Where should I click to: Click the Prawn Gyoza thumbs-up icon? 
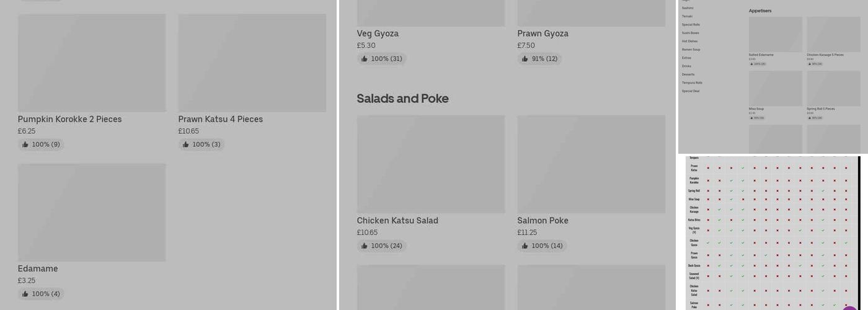[525, 59]
